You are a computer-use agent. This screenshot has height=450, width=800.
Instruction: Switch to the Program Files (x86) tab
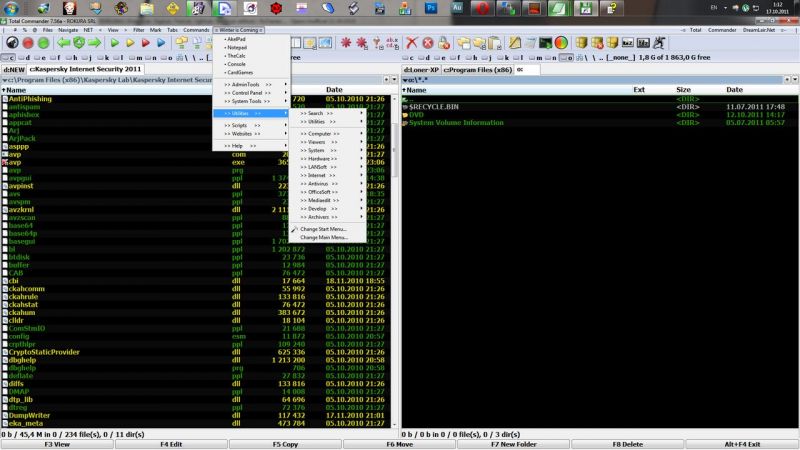click(477, 70)
